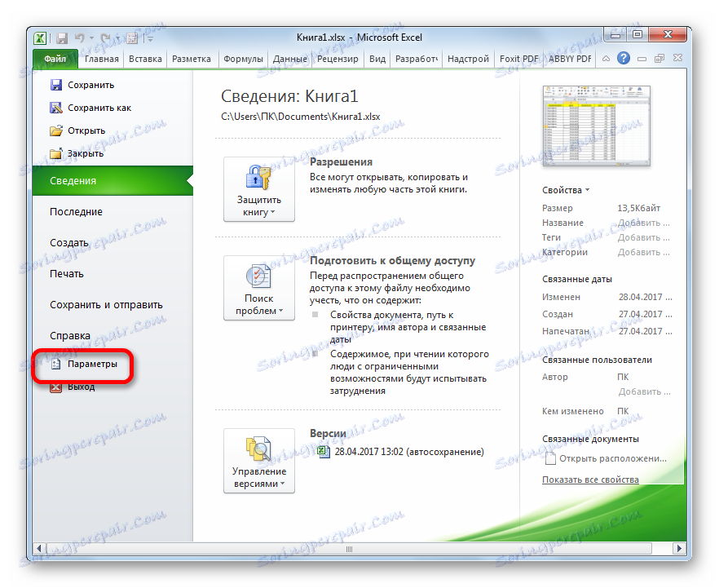Screen dimensions: 719x588
Task: Switch to the Главная ribbon tab
Action: point(101,59)
